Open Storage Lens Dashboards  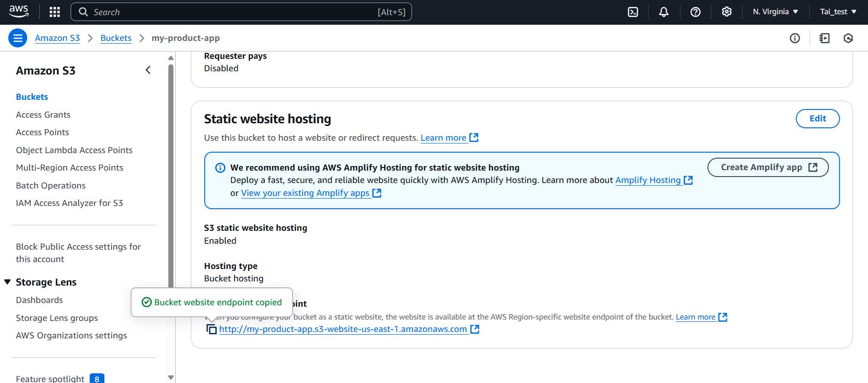point(40,300)
